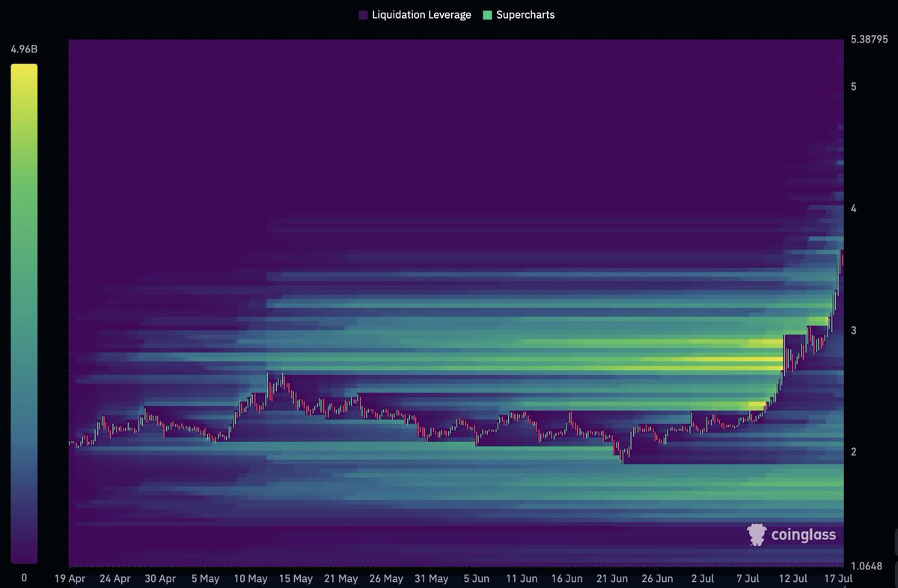Click the green Supercharts legend swatch
The width and height of the screenshot is (898, 588).
[487, 15]
